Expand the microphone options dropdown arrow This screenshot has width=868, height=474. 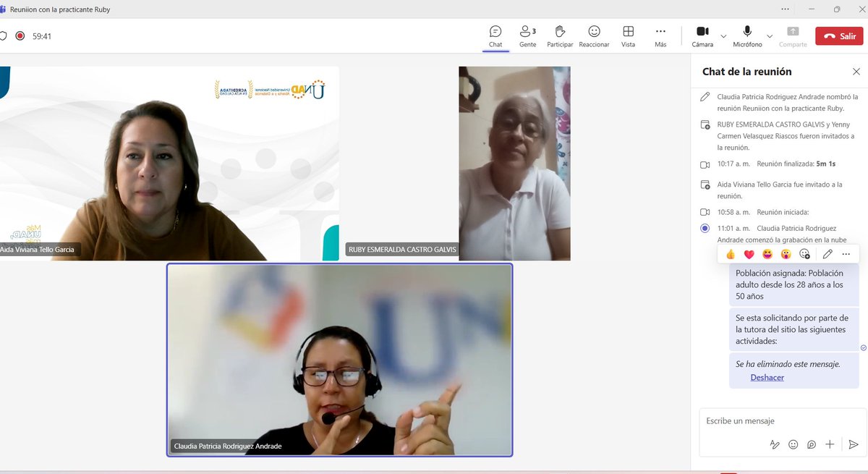click(770, 35)
